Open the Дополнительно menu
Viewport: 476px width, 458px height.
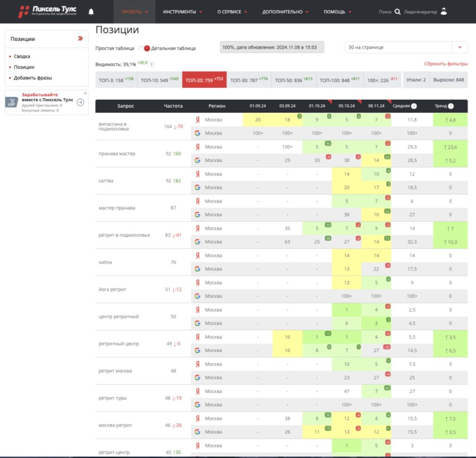pyautogui.click(x=285, y=12)
